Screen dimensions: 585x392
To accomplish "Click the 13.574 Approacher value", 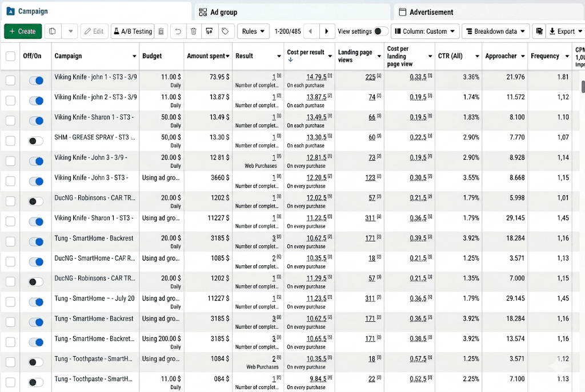I will pyautogui.click(x=515, y=338).
